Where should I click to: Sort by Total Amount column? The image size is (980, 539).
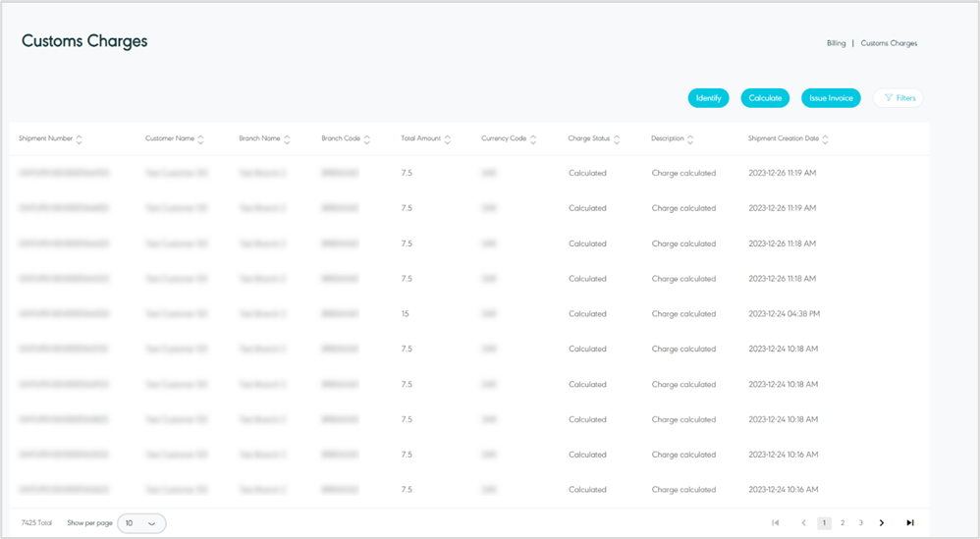pyautogui.click(x=447, y=139)
